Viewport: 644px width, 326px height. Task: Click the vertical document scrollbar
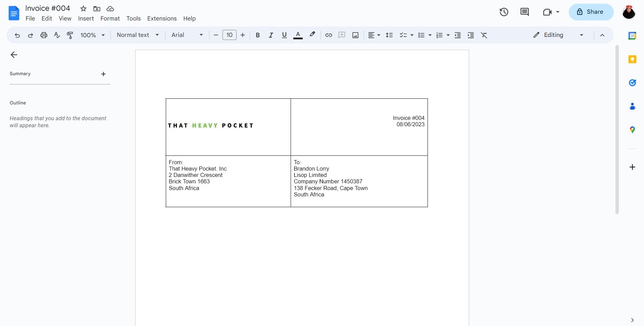(617, 130)
